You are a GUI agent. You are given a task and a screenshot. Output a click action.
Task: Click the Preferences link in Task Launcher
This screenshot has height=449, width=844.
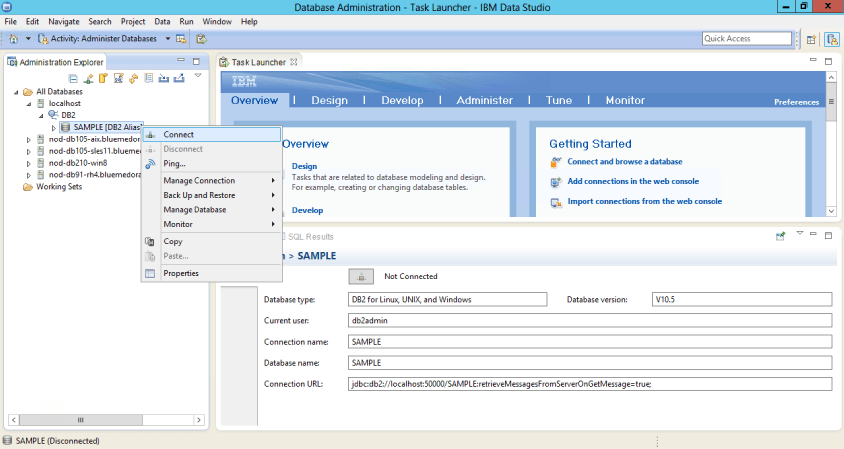(x=796, y=102)
